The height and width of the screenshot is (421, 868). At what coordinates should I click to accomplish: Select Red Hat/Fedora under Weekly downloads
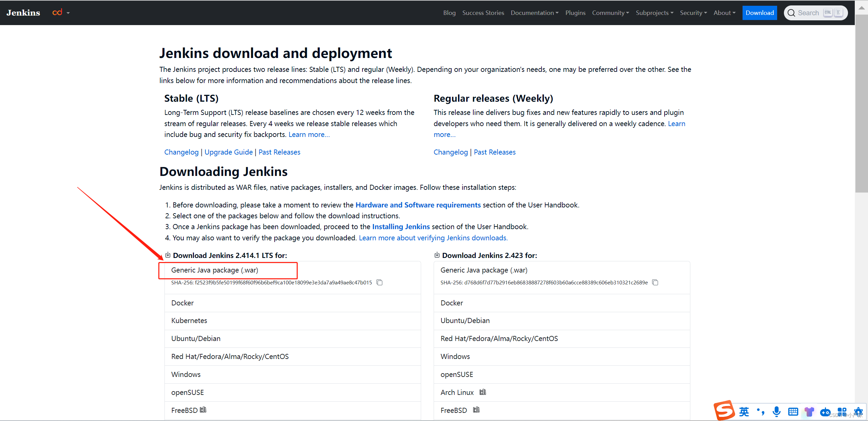pos(562,339)
